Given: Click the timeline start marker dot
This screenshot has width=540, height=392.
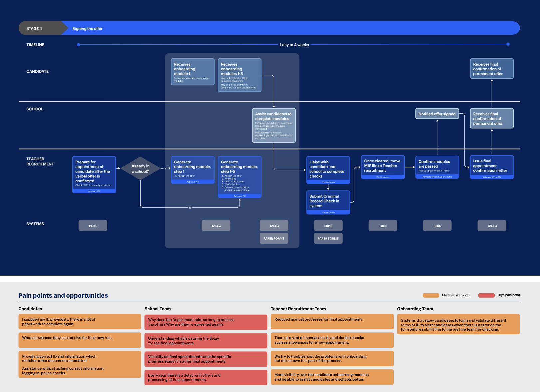Looking at the screenshot, I should (78, 45).
